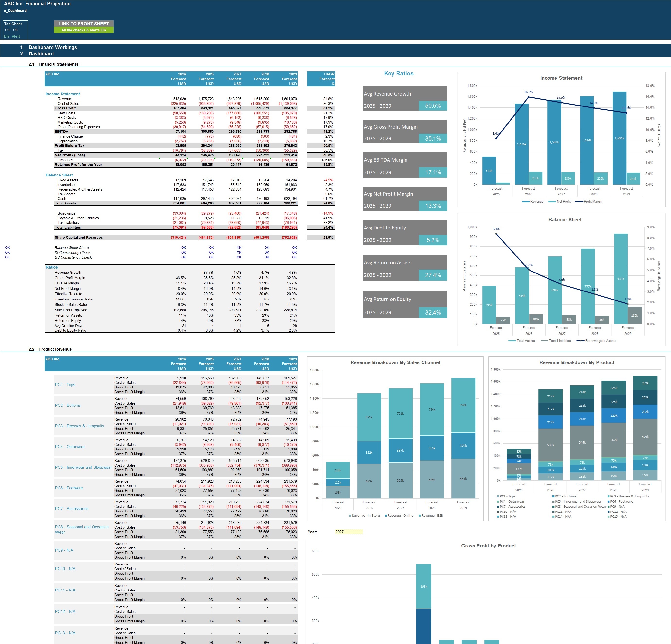The height and width of the screenshot is (644, 671).
Task: Select the Avg EBITDA Margin 17.1% value
Action: tap(433, 172)
